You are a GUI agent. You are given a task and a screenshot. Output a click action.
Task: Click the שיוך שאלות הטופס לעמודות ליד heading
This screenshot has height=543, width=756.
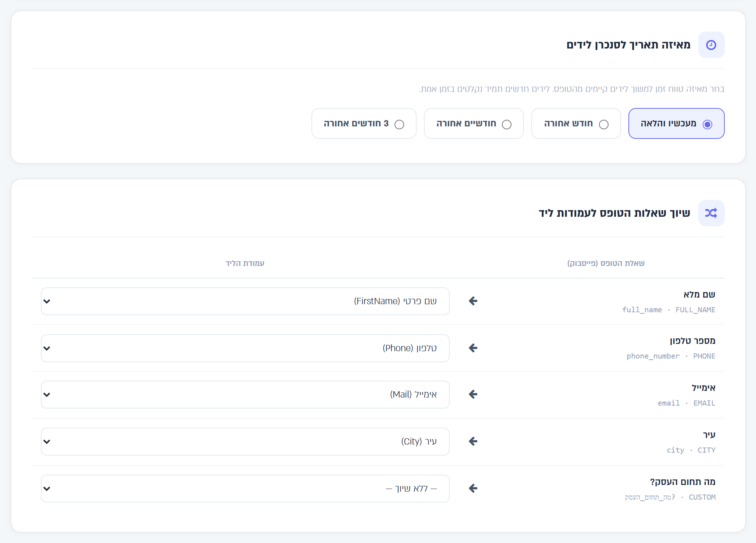(614, 213)
